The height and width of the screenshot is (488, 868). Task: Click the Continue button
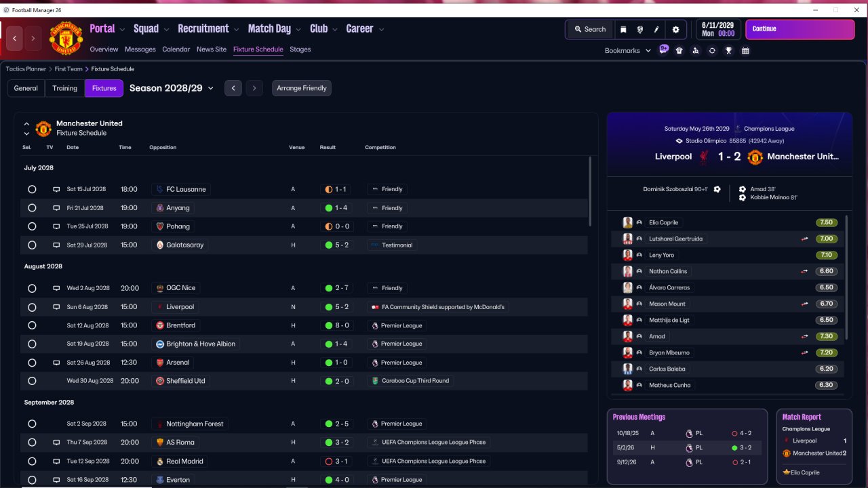pos(800,29)
